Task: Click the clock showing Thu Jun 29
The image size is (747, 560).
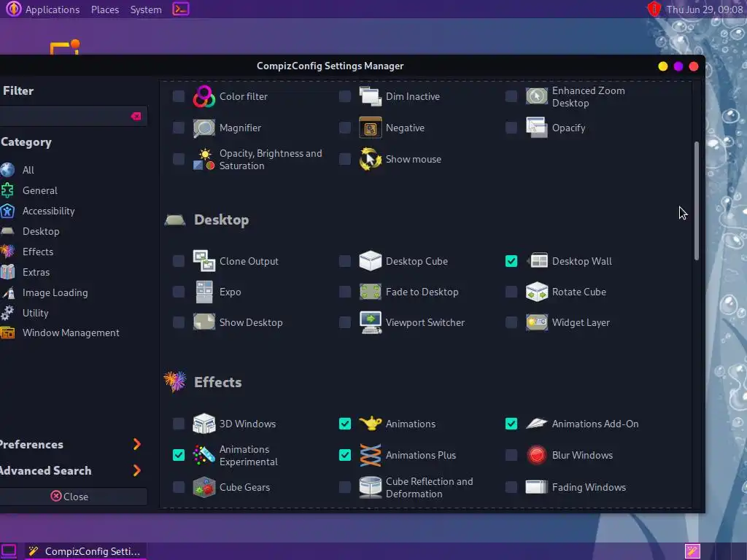Action: [704, 9]
